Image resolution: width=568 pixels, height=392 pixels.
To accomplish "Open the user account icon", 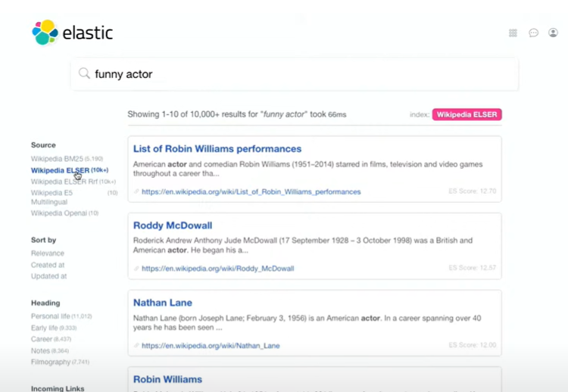I will point(553,33).
